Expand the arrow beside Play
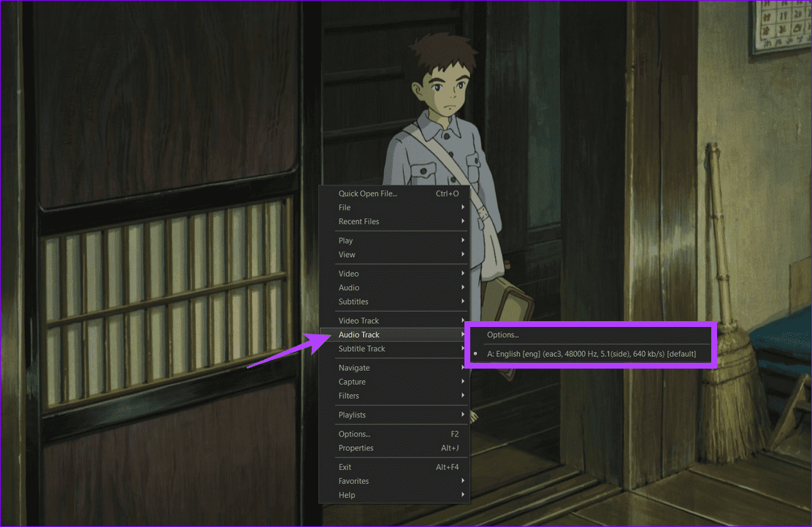This screenshot has width=812, height=527. 463,240
